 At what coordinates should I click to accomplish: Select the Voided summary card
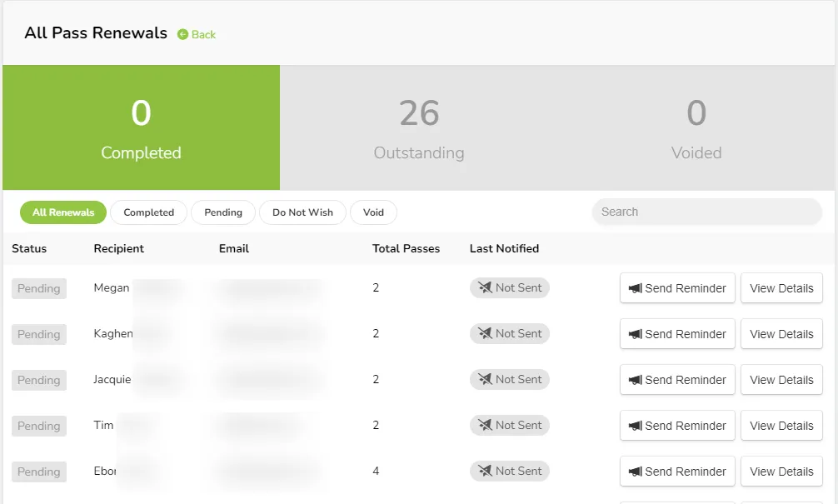[696, 127]
